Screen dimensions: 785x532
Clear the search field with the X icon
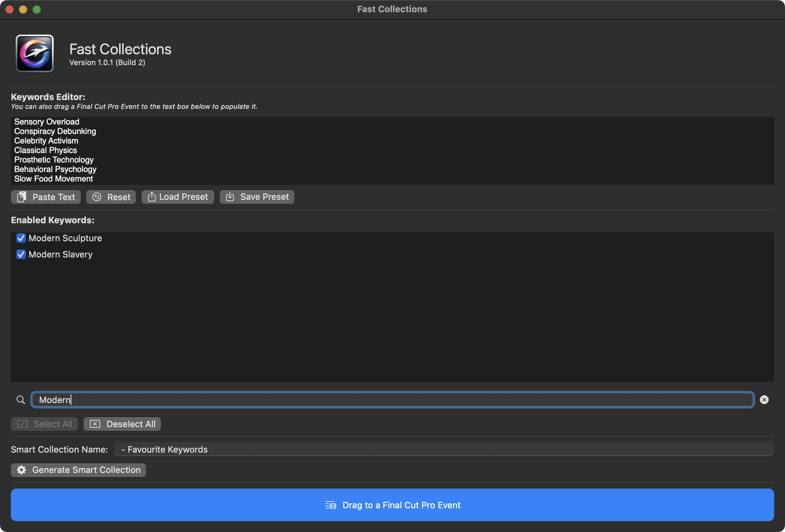coord(764,400)
